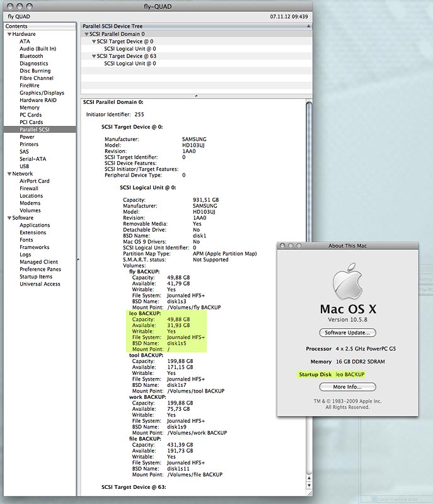Open Firewall network entry
The width and height of the screenshot is (433, 504).
29,188
